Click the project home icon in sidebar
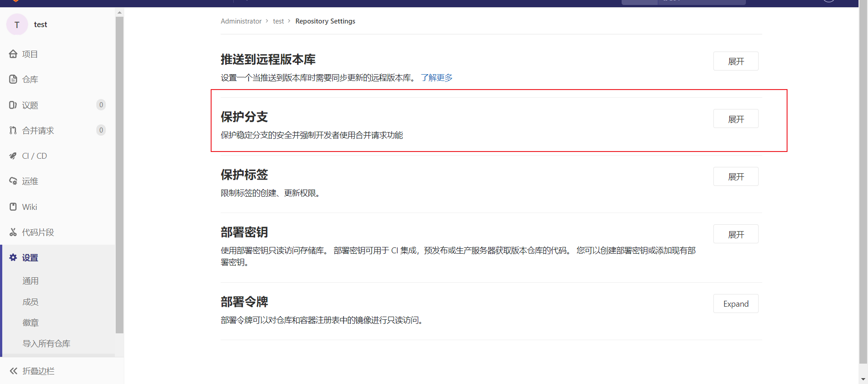The height and width of the screenshot is (384, 868). point(13,54)
